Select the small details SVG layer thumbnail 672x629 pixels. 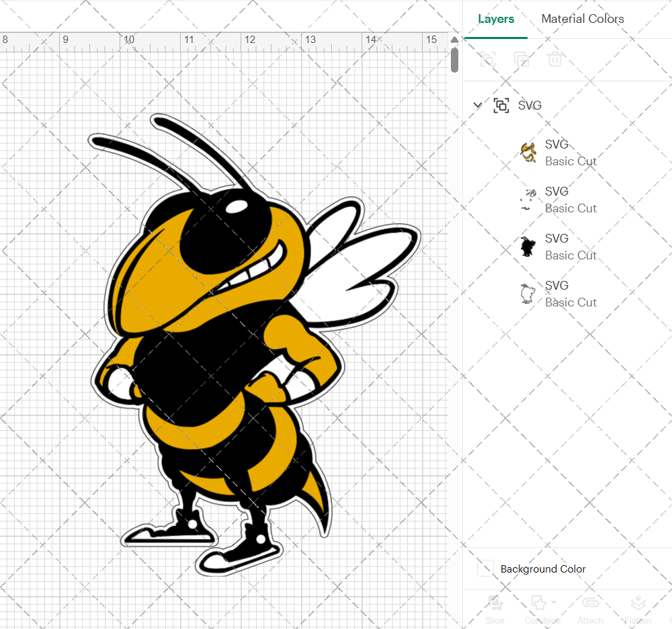[528, 200]
